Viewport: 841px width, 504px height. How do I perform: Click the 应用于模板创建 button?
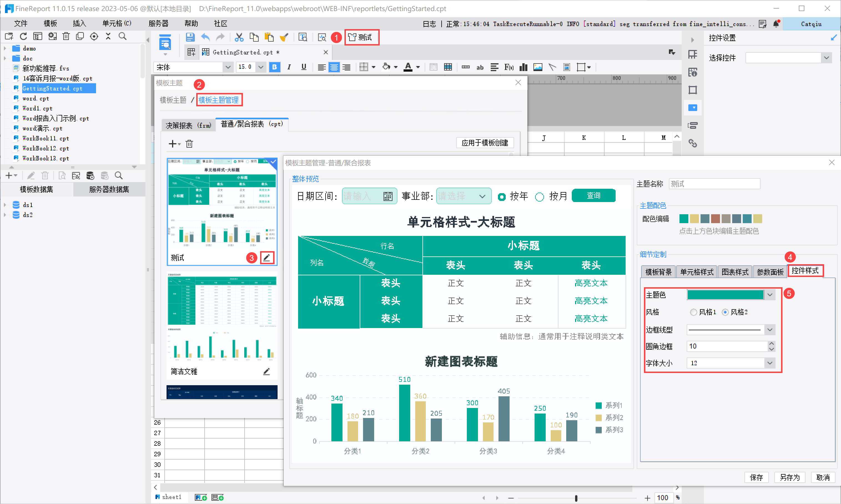click(485, 143)
